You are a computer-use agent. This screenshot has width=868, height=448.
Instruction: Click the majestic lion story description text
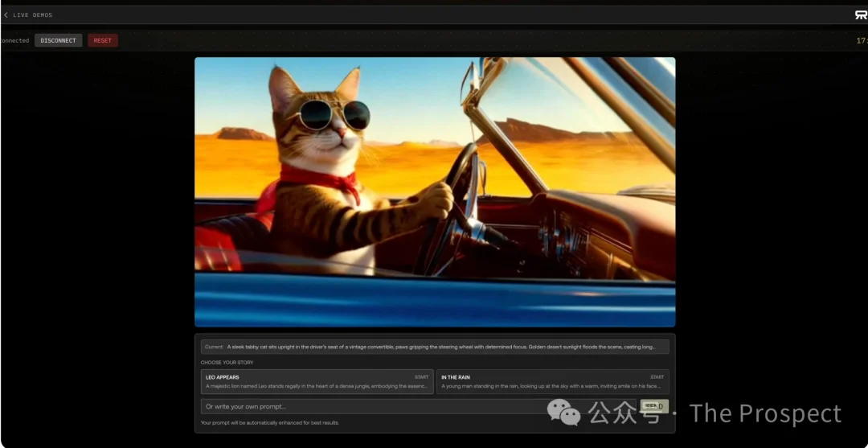[317, 386]
